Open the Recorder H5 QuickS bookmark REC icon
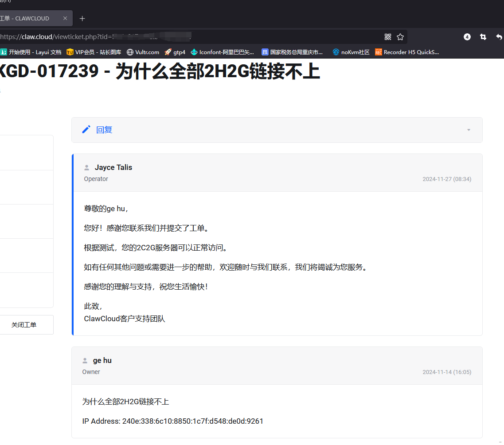 coord(378,52)
